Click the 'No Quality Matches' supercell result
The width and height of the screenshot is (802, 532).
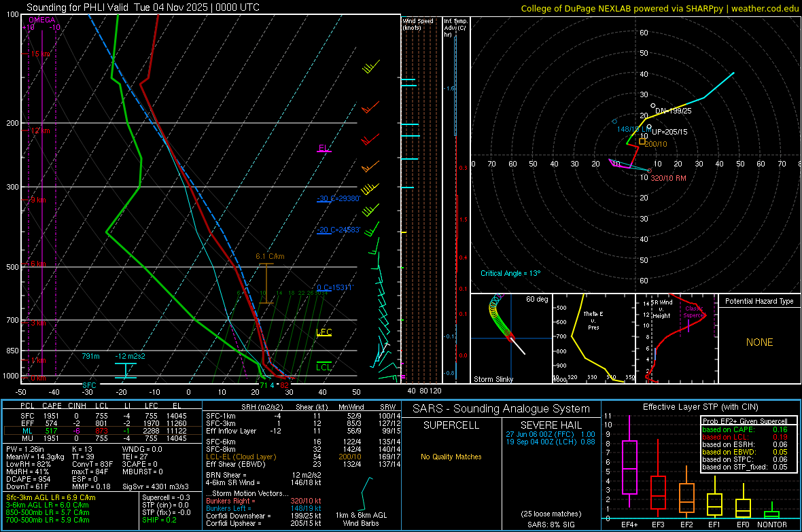[451, 457]
